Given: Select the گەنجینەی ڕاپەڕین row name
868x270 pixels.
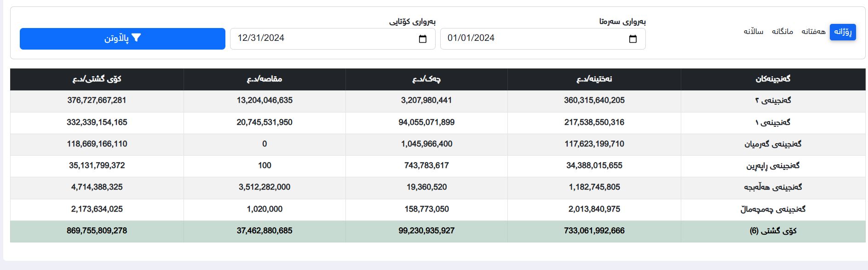Looking at the screenshot, I should point(773,166).
